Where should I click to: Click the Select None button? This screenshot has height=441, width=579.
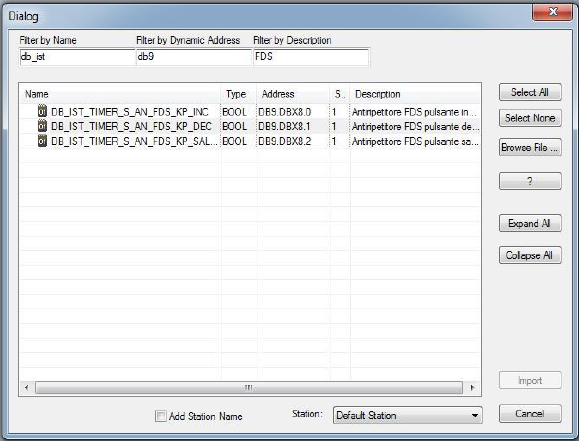pyautogui.click(x=530, y=118)
